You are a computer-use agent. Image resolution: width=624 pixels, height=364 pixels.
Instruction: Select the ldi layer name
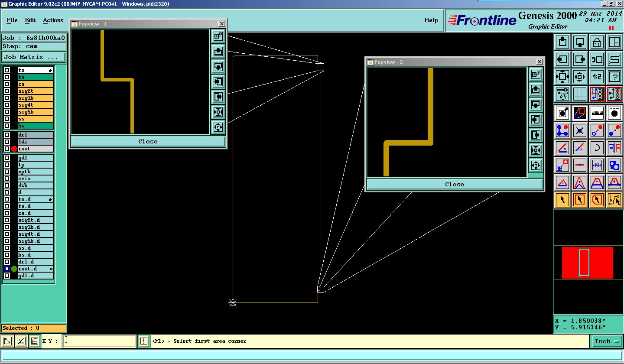pos(35,142)
